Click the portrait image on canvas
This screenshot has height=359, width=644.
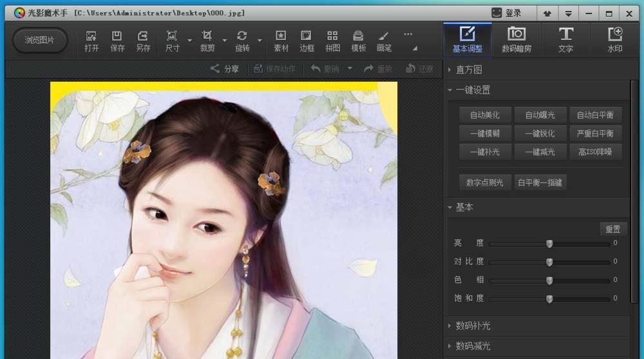pos(224,220)
